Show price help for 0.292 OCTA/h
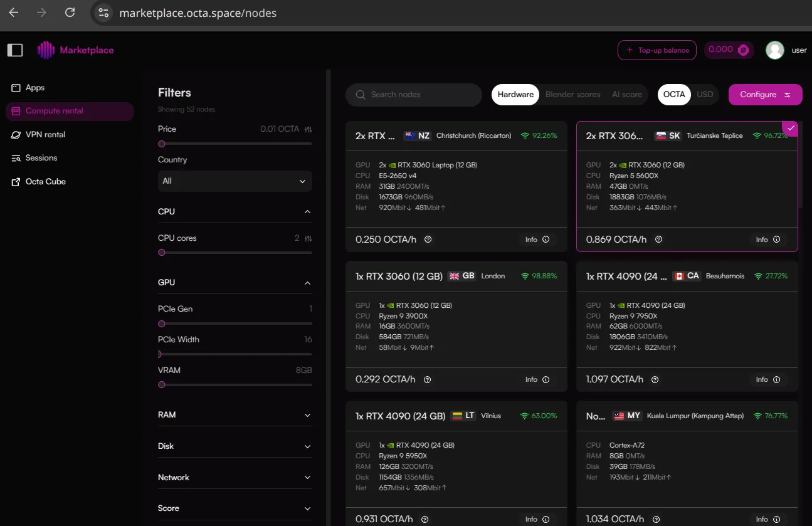The height and width of the screenshot is (526, 812). [427, 379]
